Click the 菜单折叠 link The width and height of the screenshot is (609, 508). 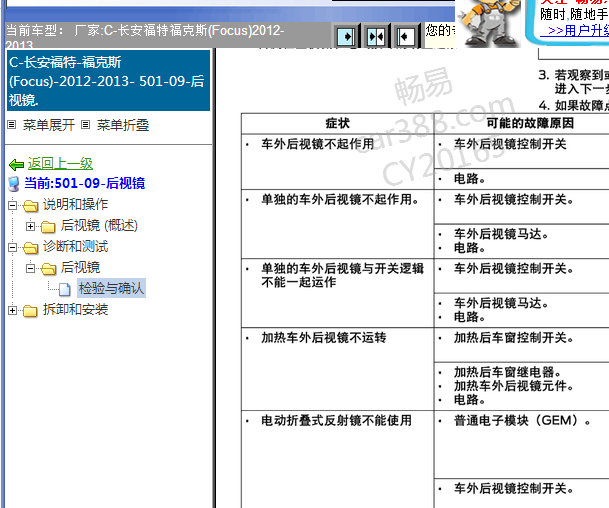click(x=123, y=125)
